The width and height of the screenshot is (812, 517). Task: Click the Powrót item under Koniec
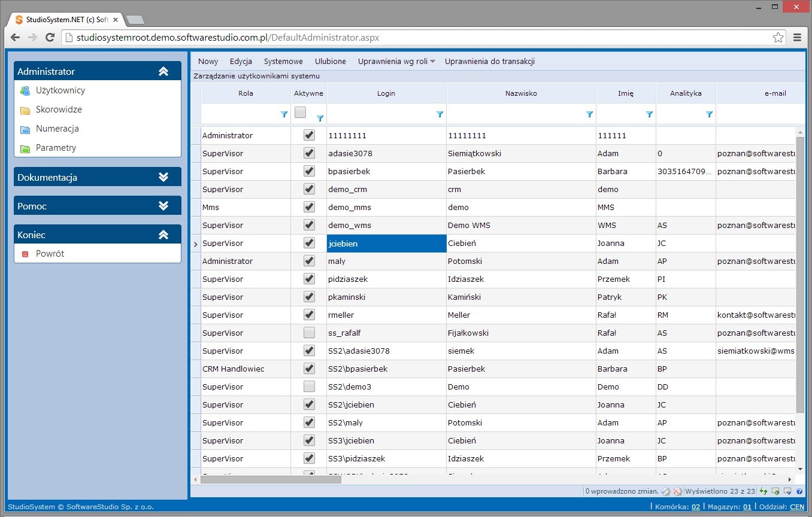[x=50, y=254]
